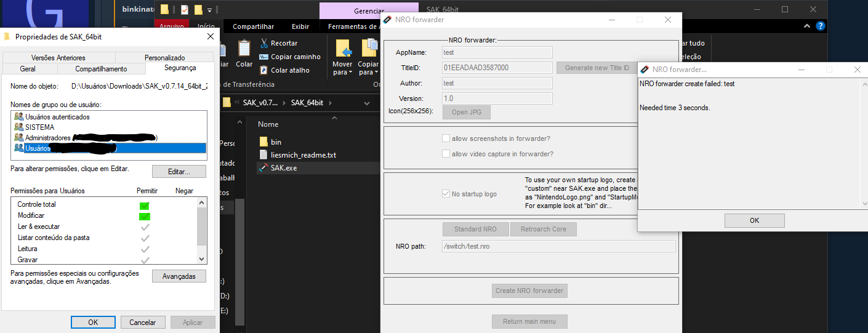Click the TitleID field
Viewport: 868px width, 333px height.
click(497, 68)
